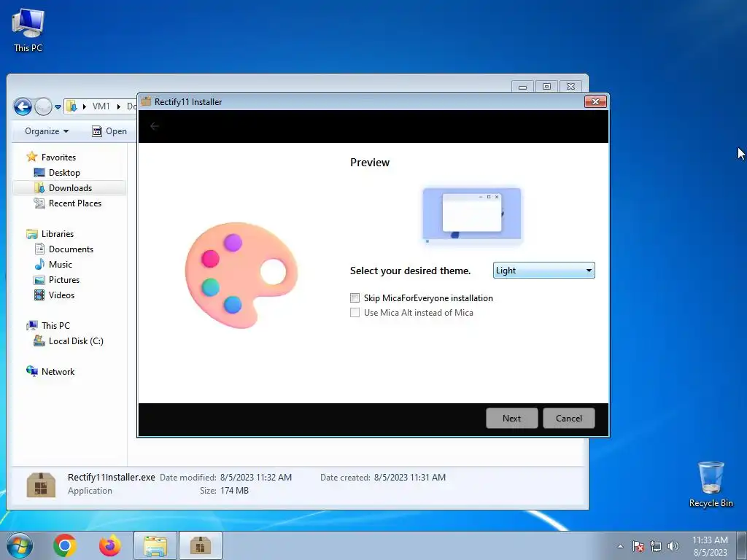Cancel the Rectify11 installation
The height and width of the screenshot is (560, 747).
(569, 418)
